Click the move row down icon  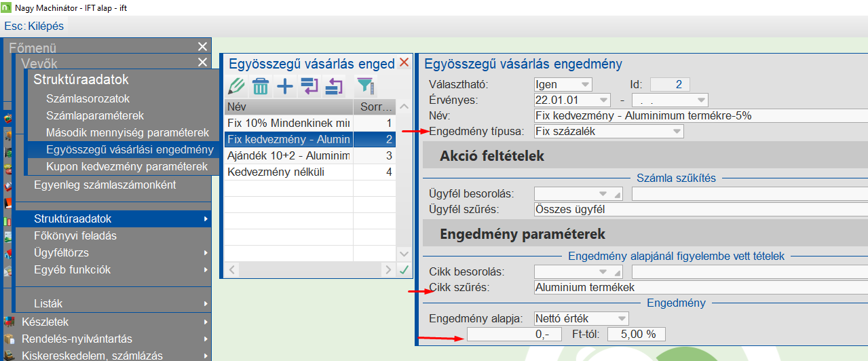pyautogui.click(x=309, y=86)
